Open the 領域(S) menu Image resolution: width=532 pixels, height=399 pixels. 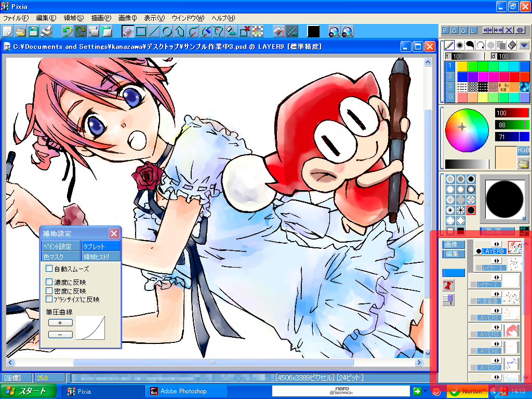pos(74,18)
